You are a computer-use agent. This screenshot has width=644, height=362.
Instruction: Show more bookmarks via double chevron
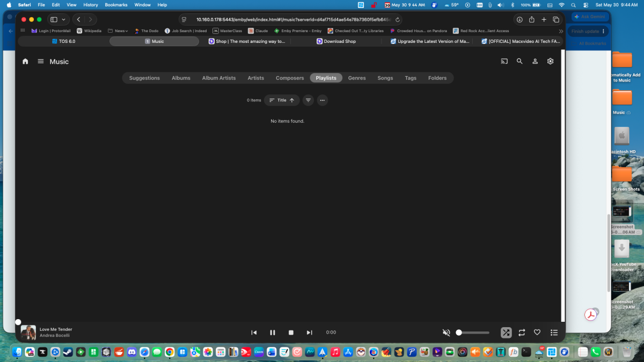561,31
